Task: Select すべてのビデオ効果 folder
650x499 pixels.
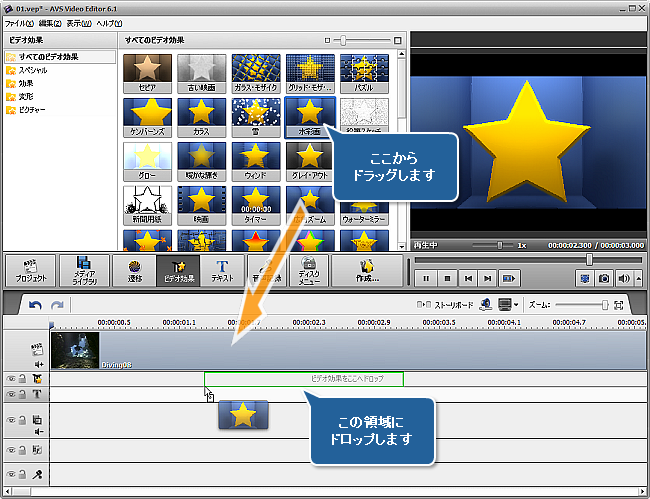Action: [60, 57]
